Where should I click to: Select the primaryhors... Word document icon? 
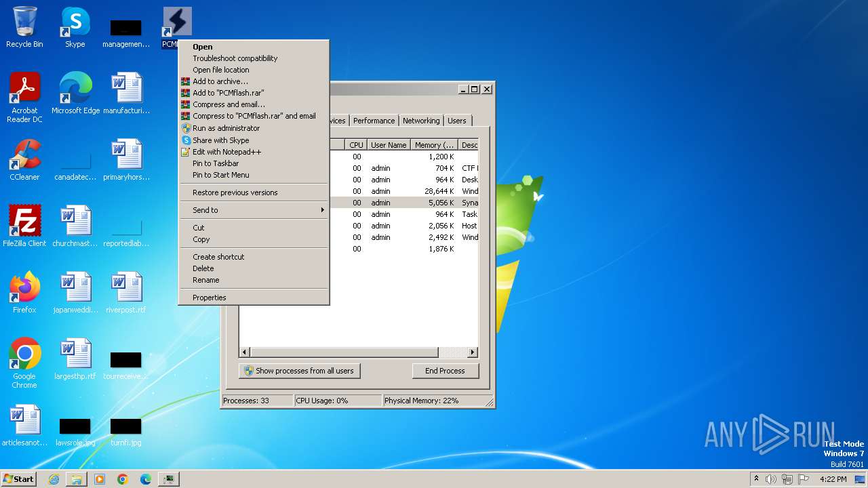(126, 160)
